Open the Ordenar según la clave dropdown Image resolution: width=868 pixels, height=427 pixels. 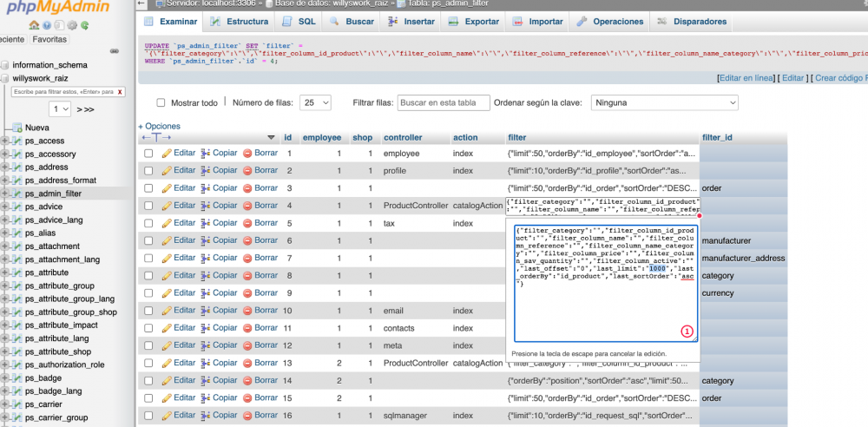(x=663, y=102)
